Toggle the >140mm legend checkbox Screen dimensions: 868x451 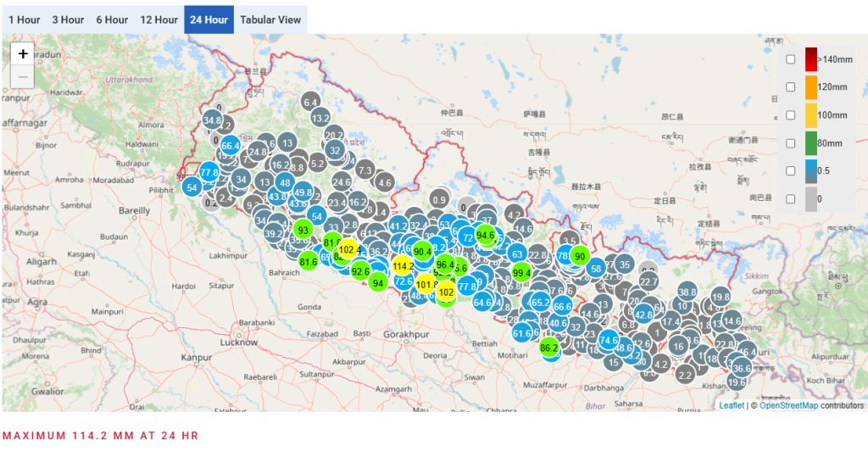pyautogui.click(x=790, y=59)
